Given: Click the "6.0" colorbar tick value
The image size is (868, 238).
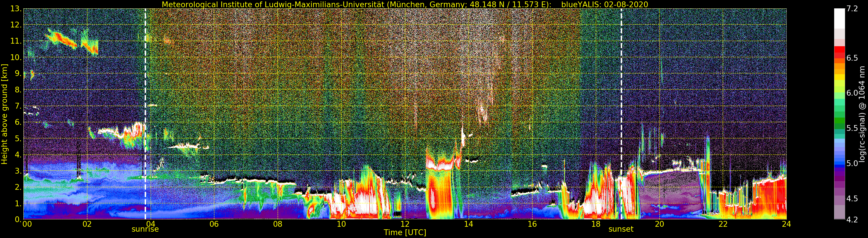Looking at the screenshot, I should pos(852,93).
